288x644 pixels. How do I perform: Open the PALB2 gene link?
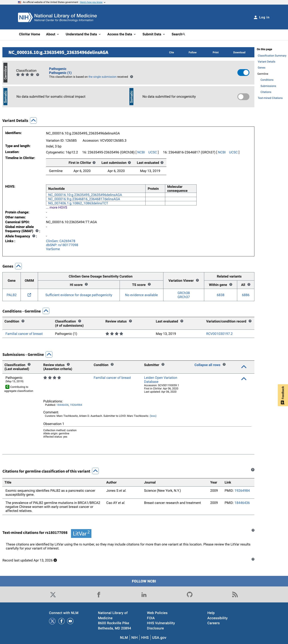click(12, 295)
